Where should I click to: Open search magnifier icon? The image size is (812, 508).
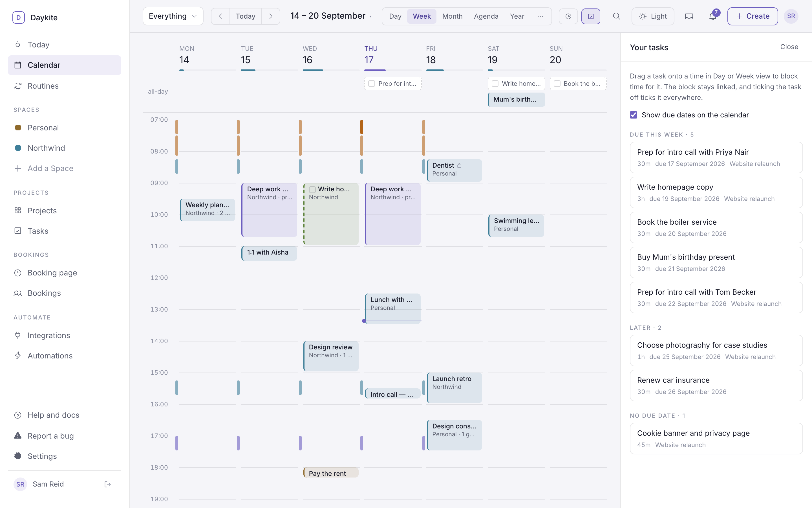point(616,16)
